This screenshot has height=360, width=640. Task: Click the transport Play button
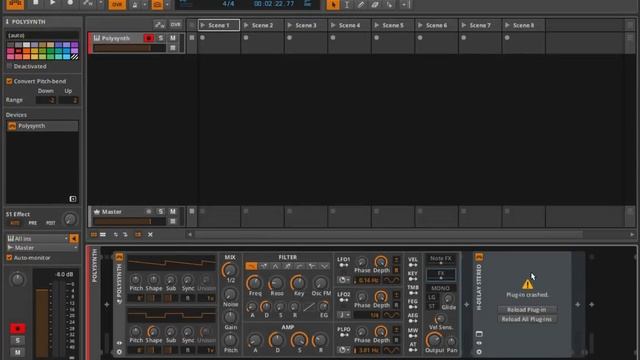[x=53, y=3]
